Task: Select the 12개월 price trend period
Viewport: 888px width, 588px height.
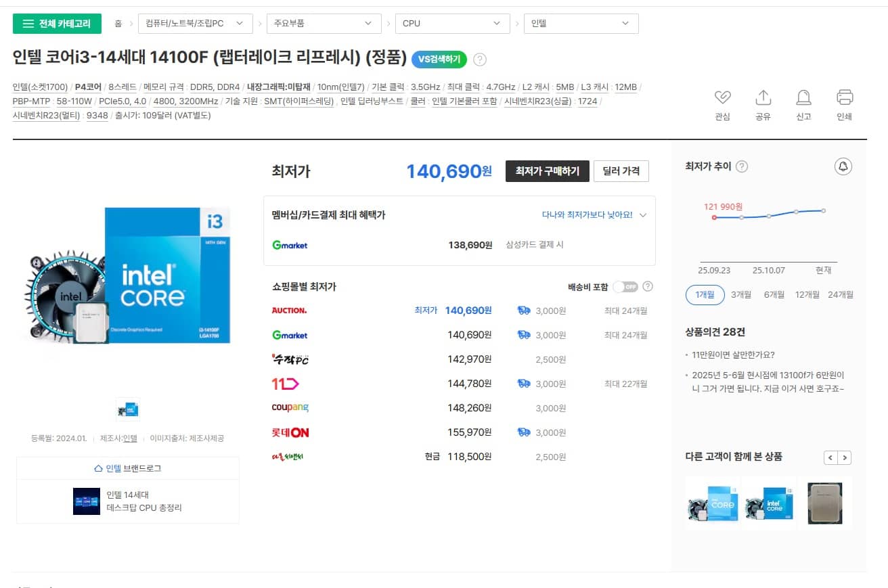Action: click(807, 294)
